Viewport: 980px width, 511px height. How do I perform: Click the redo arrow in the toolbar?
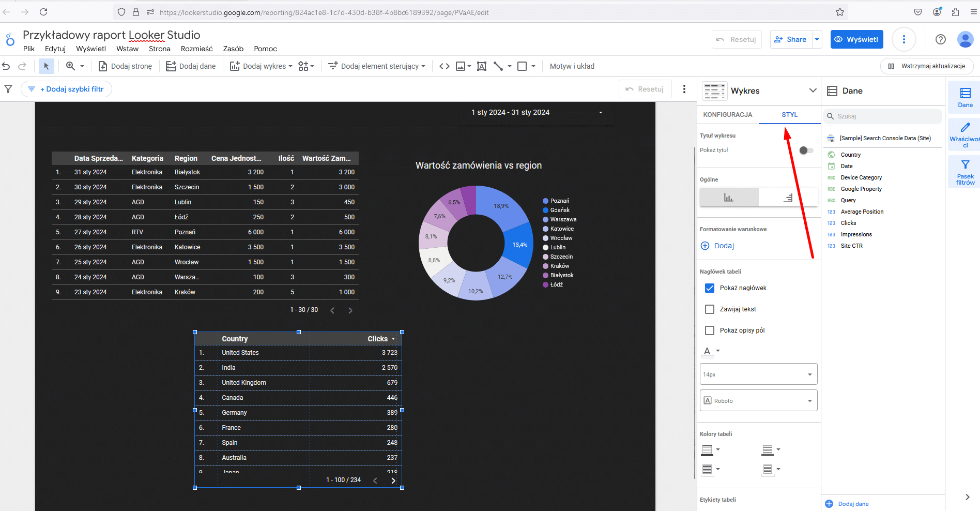pyautogui.click(x=22, y=66)
